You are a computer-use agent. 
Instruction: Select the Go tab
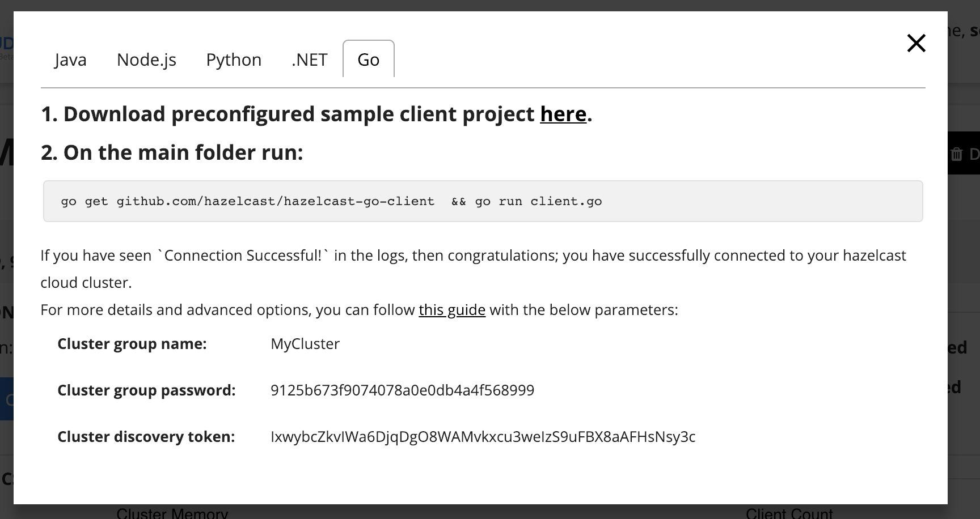pos(369,59)
